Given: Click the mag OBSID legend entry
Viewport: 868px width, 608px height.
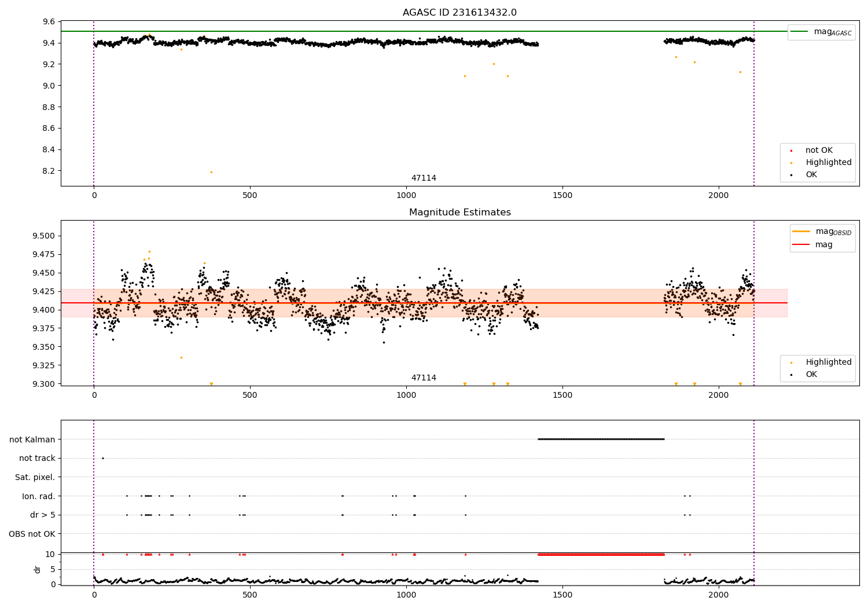Looking at the screenshot, I should point(822,232).
